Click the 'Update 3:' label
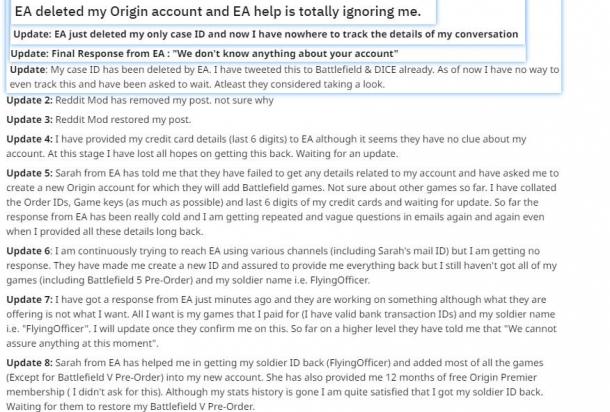This screenshot has height=412, width=610. click(29, 120)
